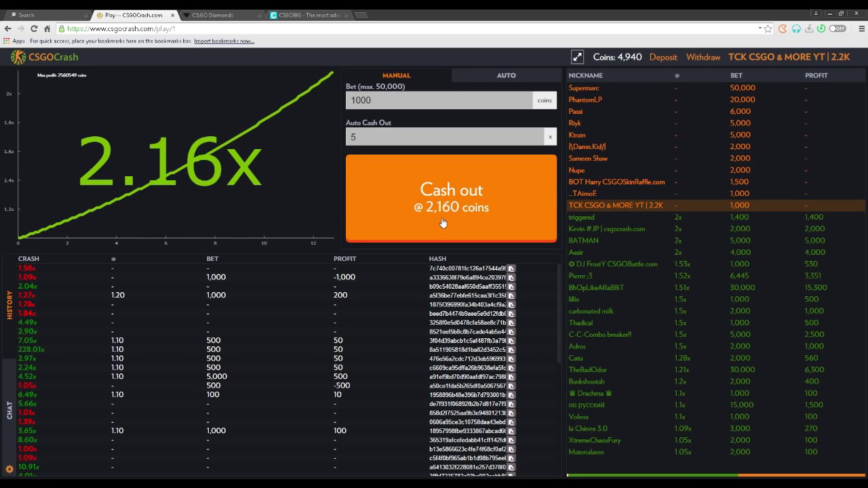Image resolution: width=868 pixels, height=488 pixels.
Task: Reload the CSGOCrash page
Action: [x=34, y=28]
